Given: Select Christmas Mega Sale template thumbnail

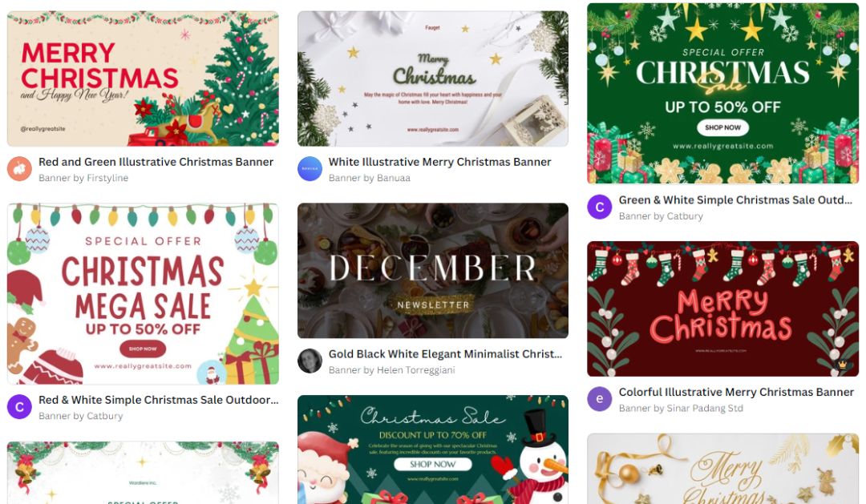Looking at the screenshot, I should (x=143, y=294).
